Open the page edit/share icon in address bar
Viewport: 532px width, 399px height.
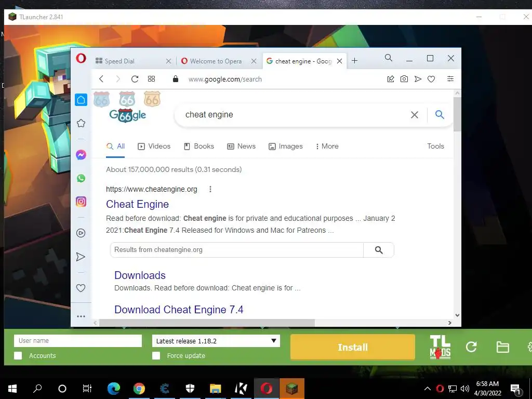(x=391, y=79)
